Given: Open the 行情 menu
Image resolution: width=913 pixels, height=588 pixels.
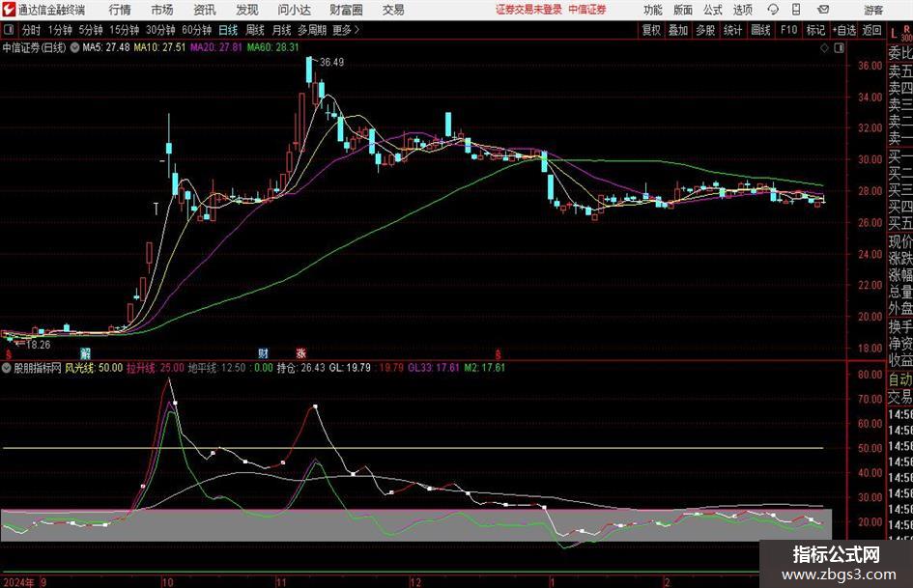Looking at the screenshot, I should click(120, 10).
